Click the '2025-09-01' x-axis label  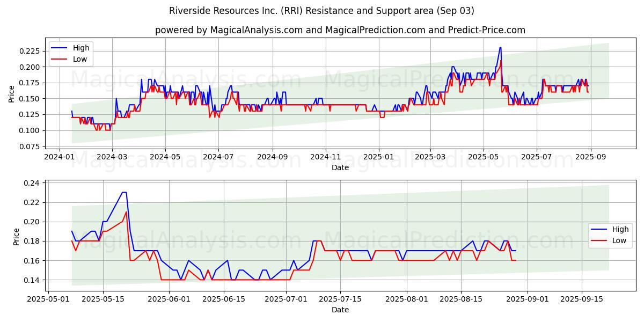[x=526, y=299]
